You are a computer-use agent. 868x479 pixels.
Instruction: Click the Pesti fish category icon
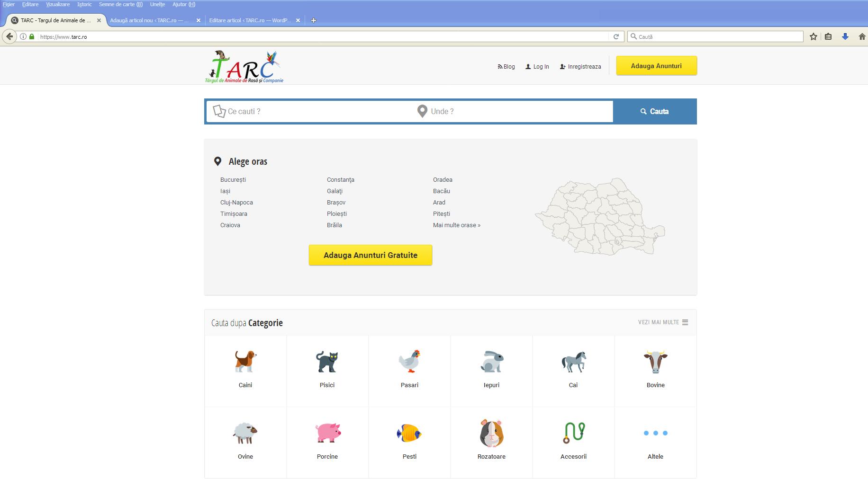point(409,433)
